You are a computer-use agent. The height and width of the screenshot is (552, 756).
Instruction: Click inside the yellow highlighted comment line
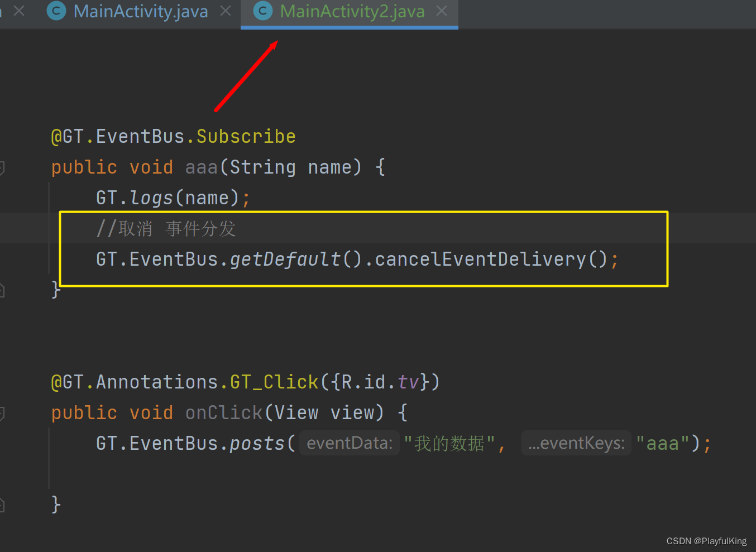pyautogui.click(x=166, y=228)
